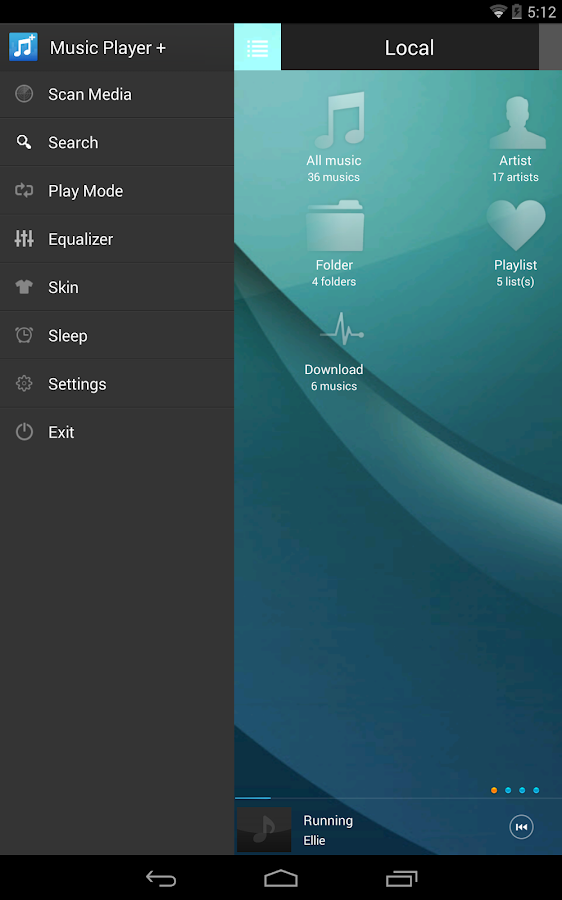Tap the '36 musics' count label
Viewport: 562px width, 900px height.
pos(334,177)
